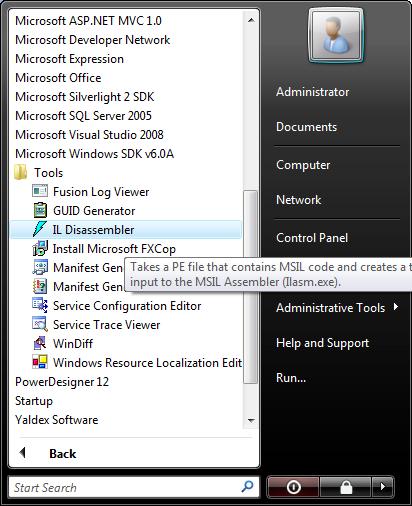Viewport: 412px width, 506px height.
Task: Click the user account picture
Action: pyautogui.click(x=336, y=36)
